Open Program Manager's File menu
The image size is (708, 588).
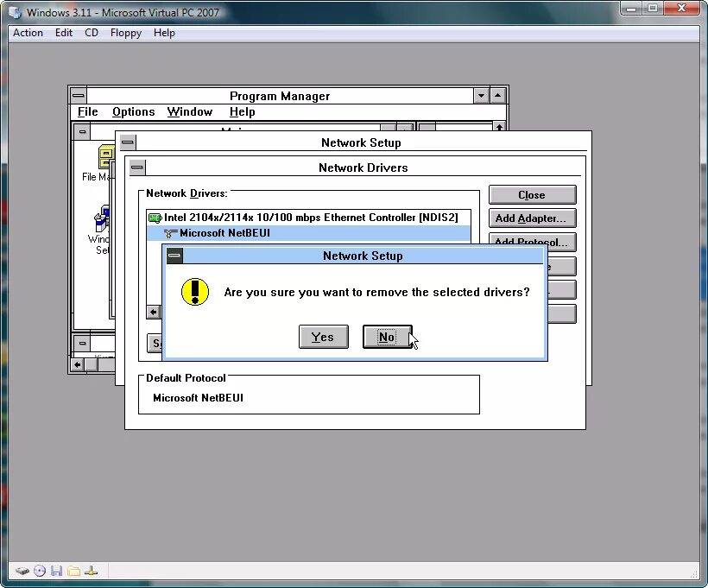pyautogui.click(x=87, y=111)
